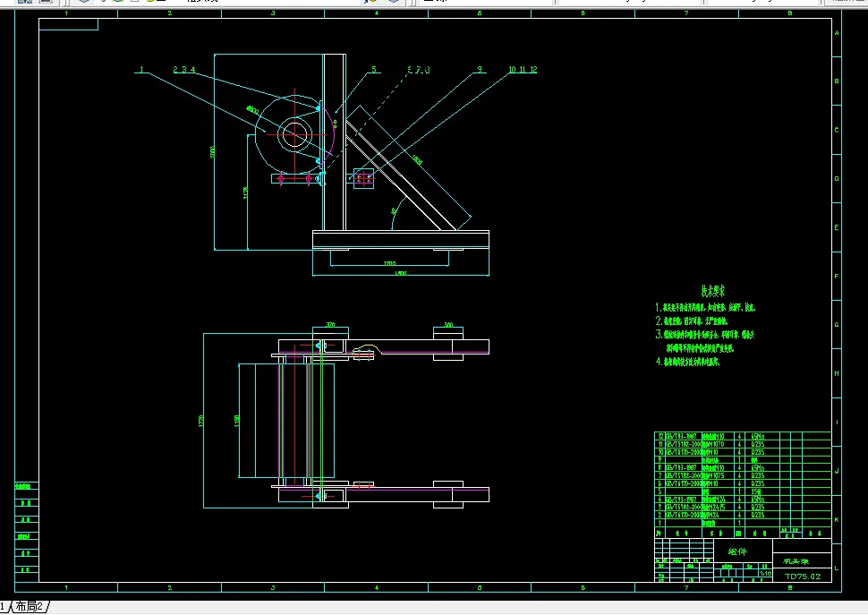Select part leader label 9
868x615 pixels.
point(480,70)
